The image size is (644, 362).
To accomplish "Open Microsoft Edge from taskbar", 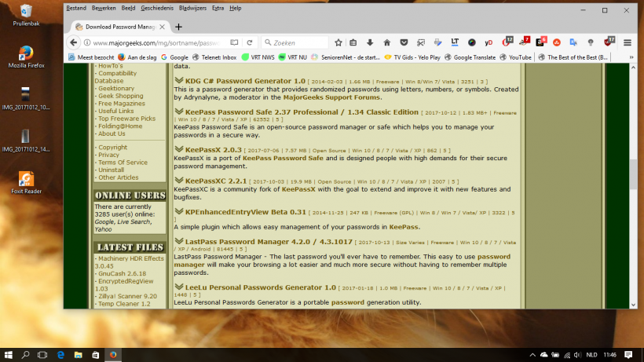I will pyautogui.click(x=60, y=355).
